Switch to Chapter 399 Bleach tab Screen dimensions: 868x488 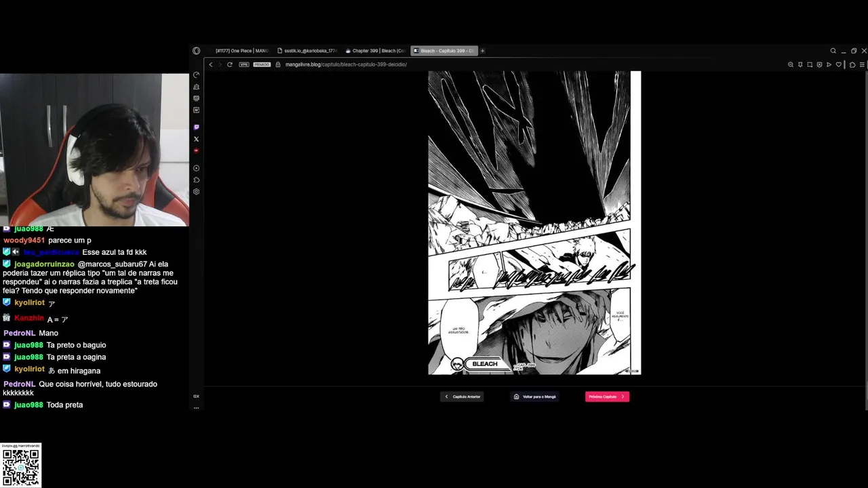click(374, 51)
